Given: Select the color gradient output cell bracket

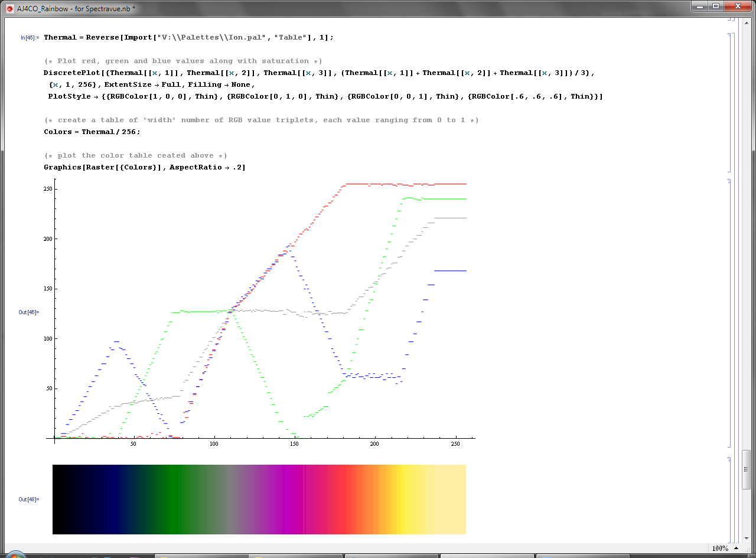Looking at the screenshot, I should [729, 499].
